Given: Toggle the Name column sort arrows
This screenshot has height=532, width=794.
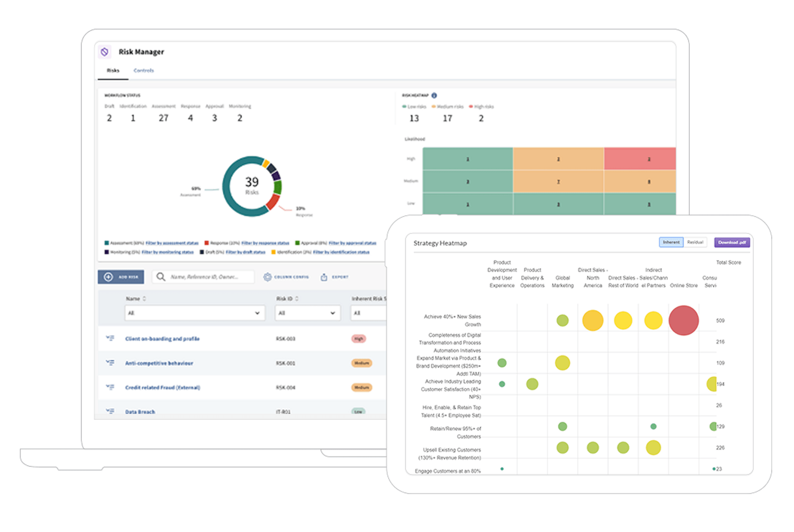Looking at the screenshot, I should 143,298.
